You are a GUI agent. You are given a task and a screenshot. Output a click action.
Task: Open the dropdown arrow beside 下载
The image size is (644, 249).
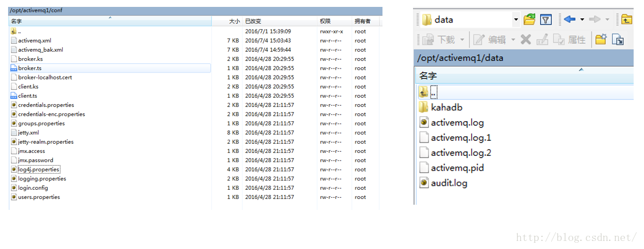tap(462, 40)
